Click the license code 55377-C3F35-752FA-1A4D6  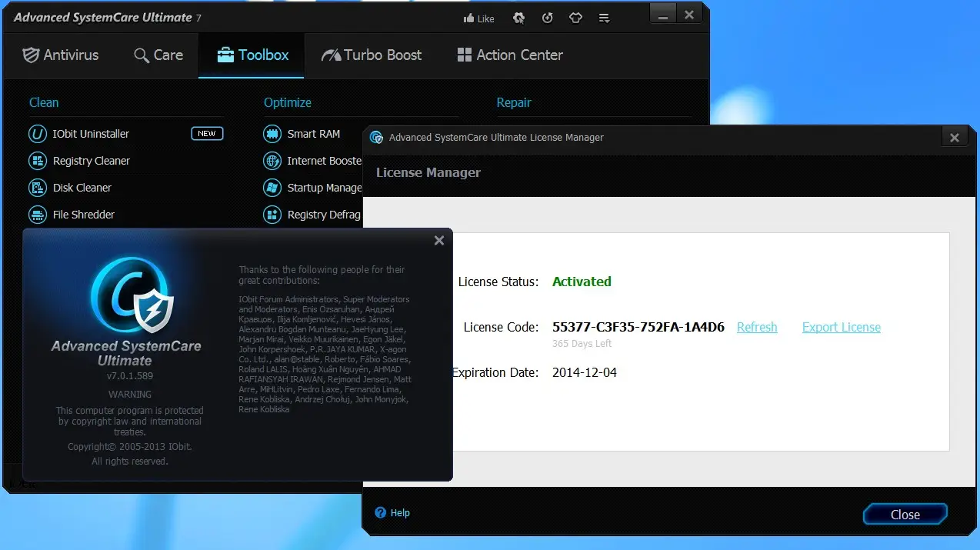638,327
